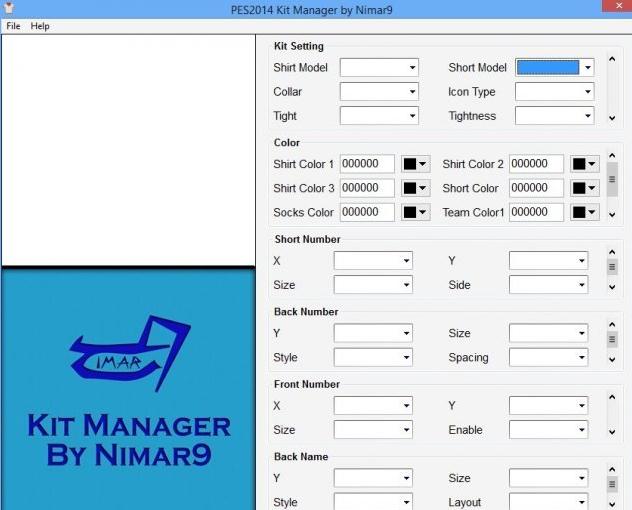Open the Back Number Y dropdown
The image size is (632, 510).
[373, 333]
